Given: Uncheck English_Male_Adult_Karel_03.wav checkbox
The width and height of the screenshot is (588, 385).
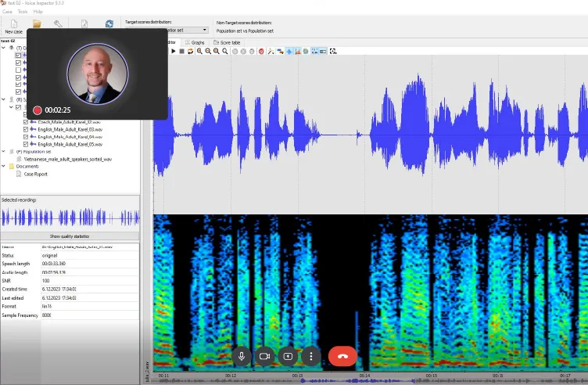Looking at the screenshot, I should click(x=26, y=129).
